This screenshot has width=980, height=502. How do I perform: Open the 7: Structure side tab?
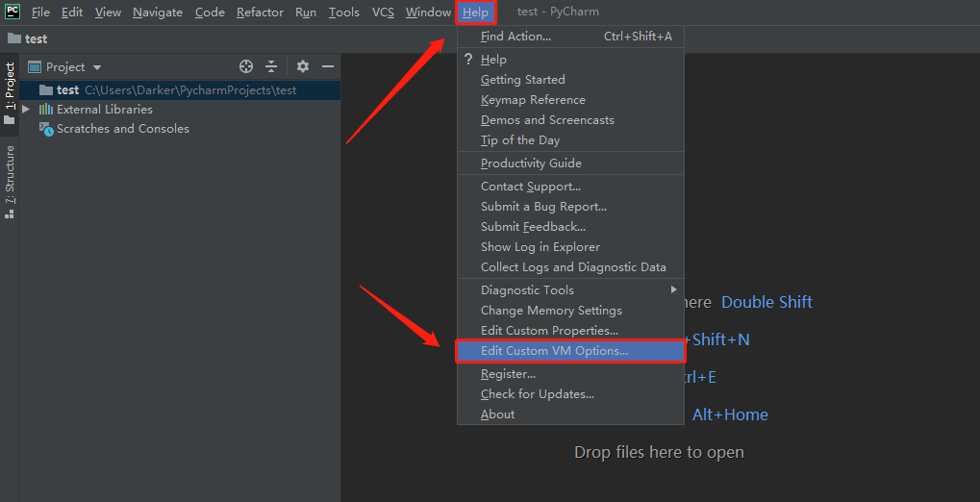10,182
